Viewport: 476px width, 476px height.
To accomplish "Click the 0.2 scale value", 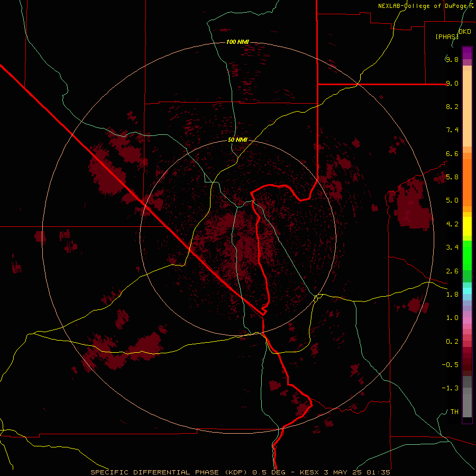I will pyautogui.click(x=452, y=342).
